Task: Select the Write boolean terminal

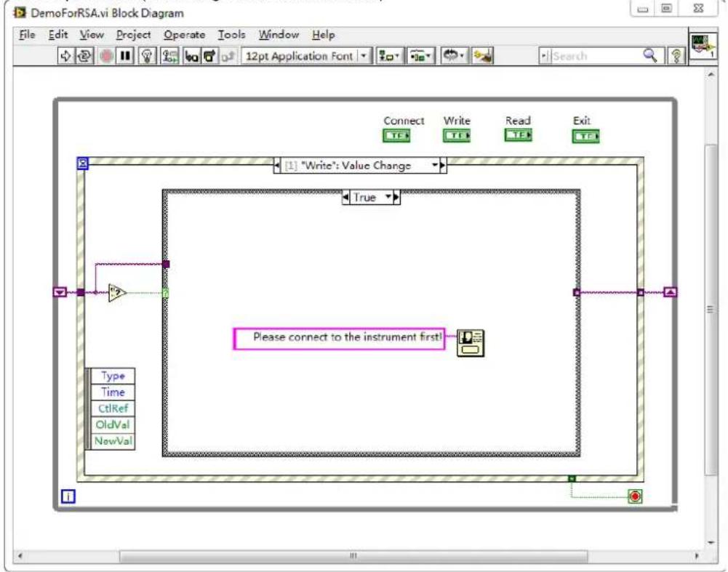Action: (x=457, y=135)
